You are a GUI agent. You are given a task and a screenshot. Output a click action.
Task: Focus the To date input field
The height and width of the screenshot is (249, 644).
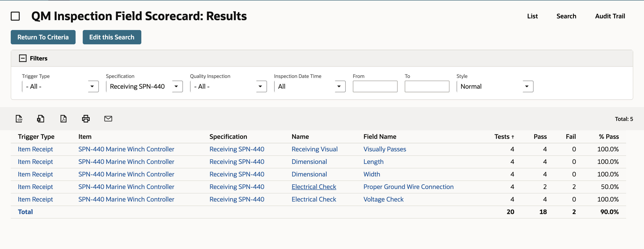point(427,86)
